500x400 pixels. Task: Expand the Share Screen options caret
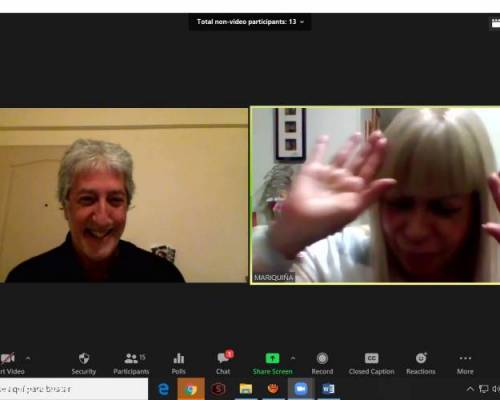click(x=293, y=358)
